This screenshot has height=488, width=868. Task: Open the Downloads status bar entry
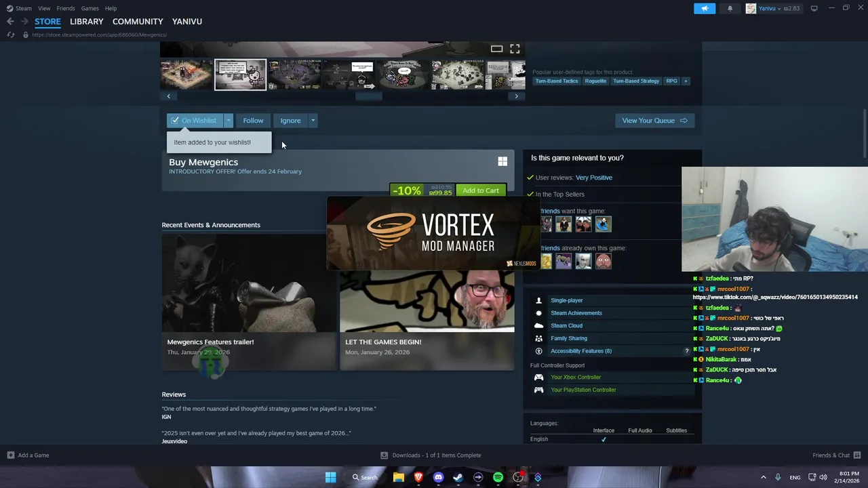(431, 455)
